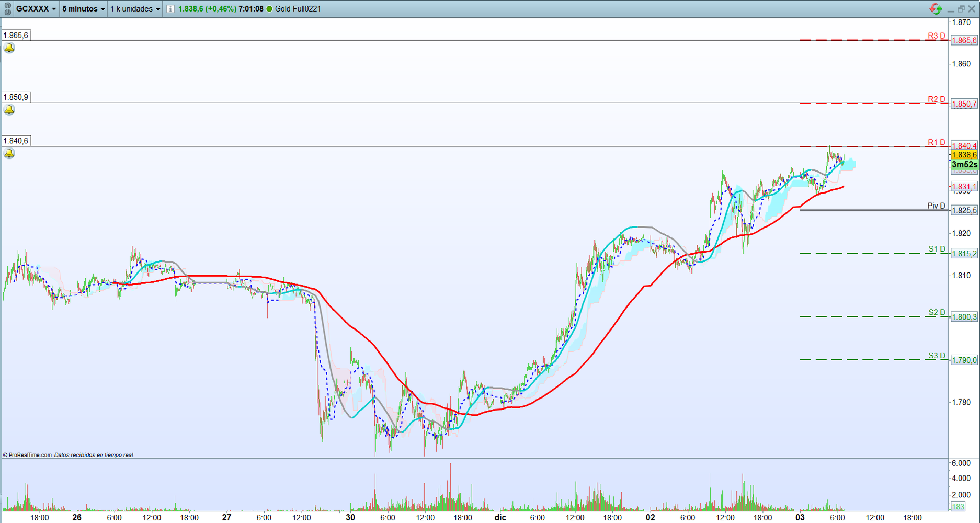The height and width of the screenshot is (523, 980).
Task: Click the 3m52s candle countdown timer
Action: pyautogui.click(x=964, y=164)
